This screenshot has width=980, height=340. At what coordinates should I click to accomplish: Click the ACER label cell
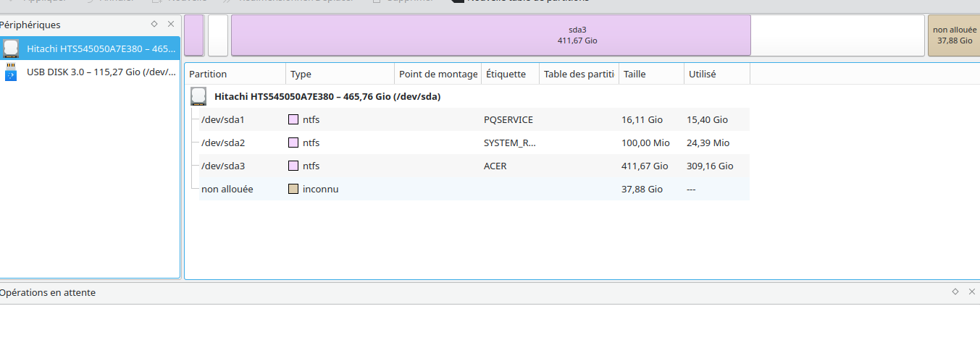click(495, 166)
